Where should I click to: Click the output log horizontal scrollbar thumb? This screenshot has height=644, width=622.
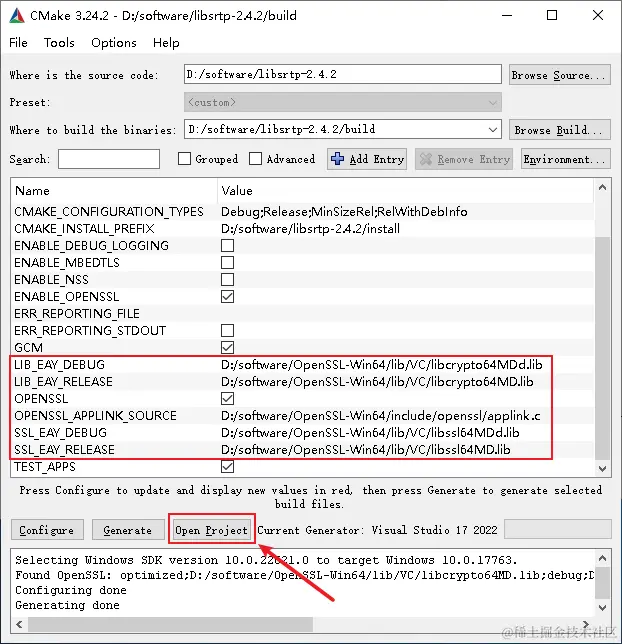point(170,624)
